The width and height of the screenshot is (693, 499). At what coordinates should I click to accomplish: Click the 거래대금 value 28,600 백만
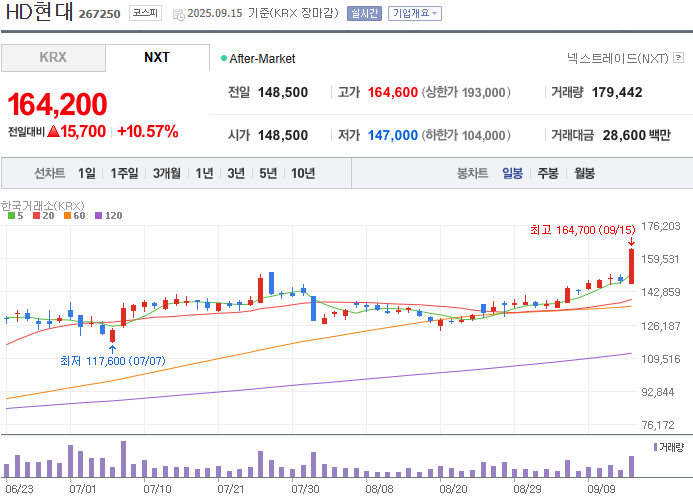pos(636,135)
